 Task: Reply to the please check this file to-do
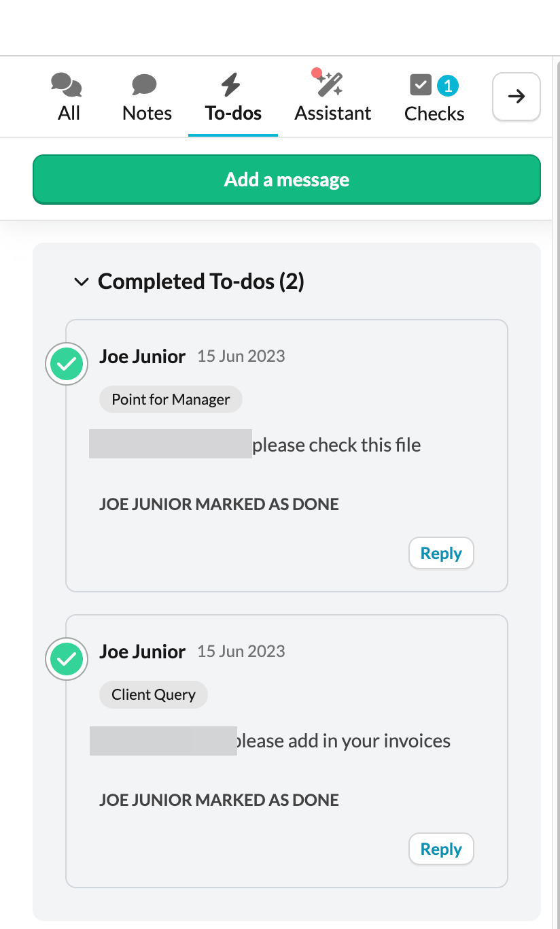441,553
